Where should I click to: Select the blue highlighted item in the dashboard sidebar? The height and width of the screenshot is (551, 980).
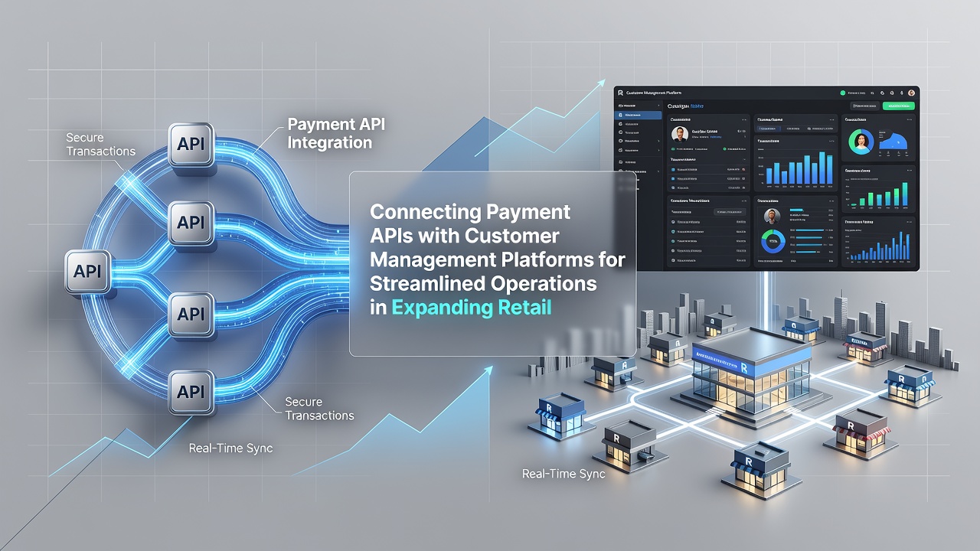[x=639, y=115]
